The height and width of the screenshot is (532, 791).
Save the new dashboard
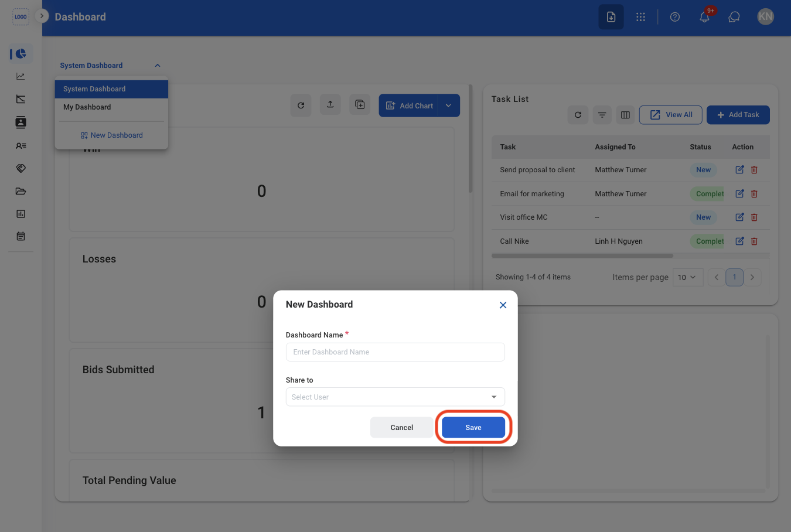pos(473,428)
